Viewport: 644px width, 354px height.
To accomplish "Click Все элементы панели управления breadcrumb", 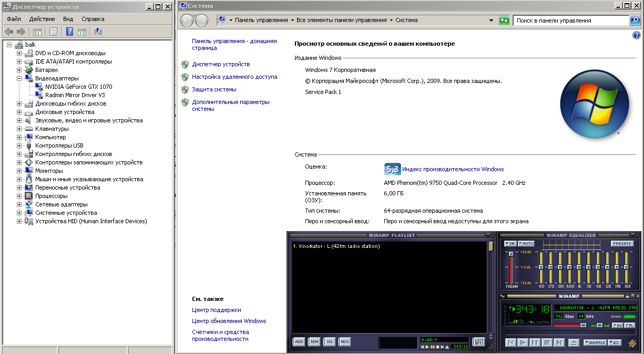I will click(x=342, y=20).
